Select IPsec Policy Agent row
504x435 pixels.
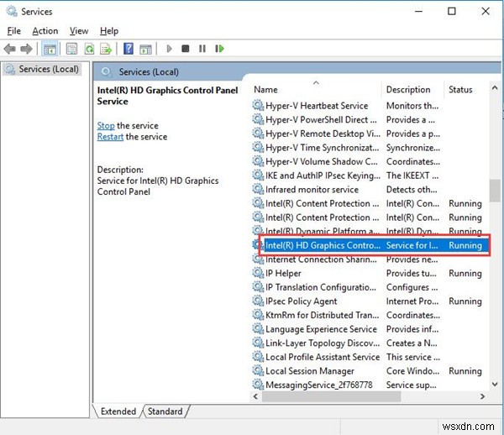pos(370,301)
